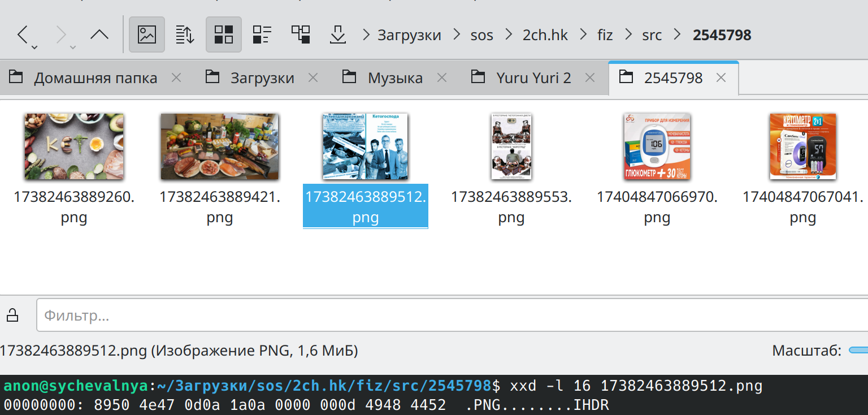The image size is (868, 415).
Task: Expand chevron between fiz and src
Action: point(628,35)
